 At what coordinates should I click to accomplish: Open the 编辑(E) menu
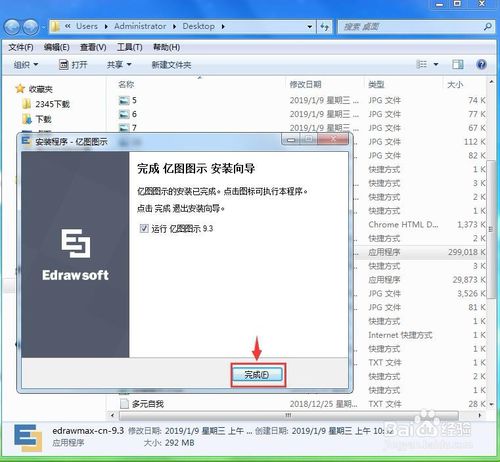(57, 47)
